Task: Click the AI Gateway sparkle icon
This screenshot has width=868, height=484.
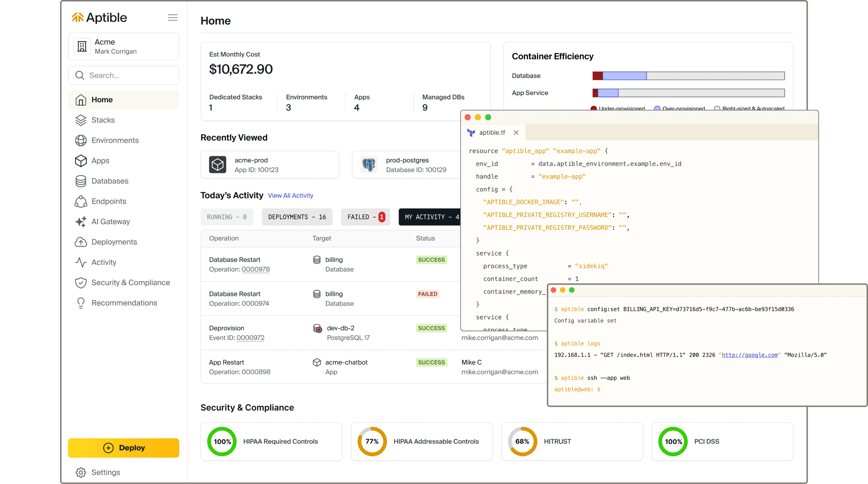Action: tap(81, 222)
